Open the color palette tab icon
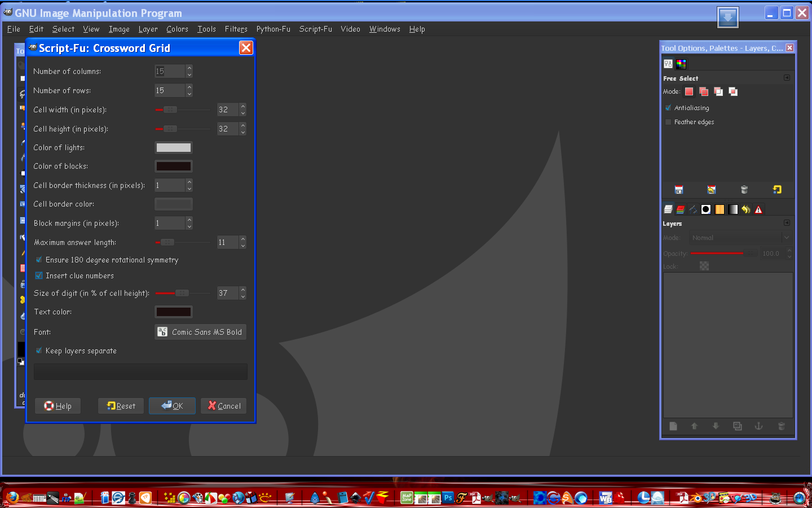Screen dimensions: 812x508 [x=681, y=64]
